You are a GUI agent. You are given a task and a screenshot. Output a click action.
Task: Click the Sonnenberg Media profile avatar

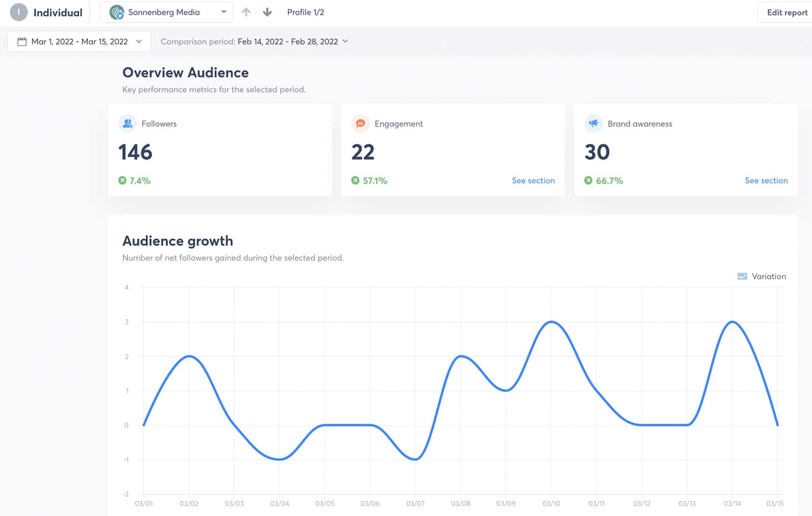118,12
